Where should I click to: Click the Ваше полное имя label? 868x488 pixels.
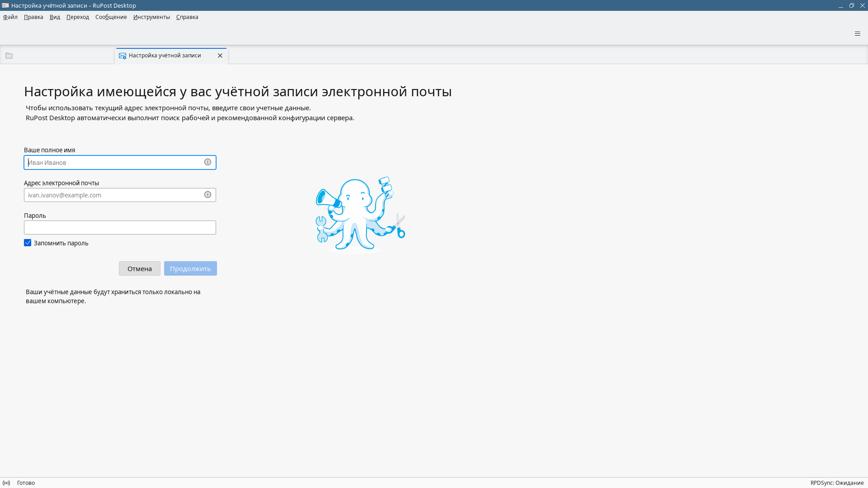(x=49, y=150)
